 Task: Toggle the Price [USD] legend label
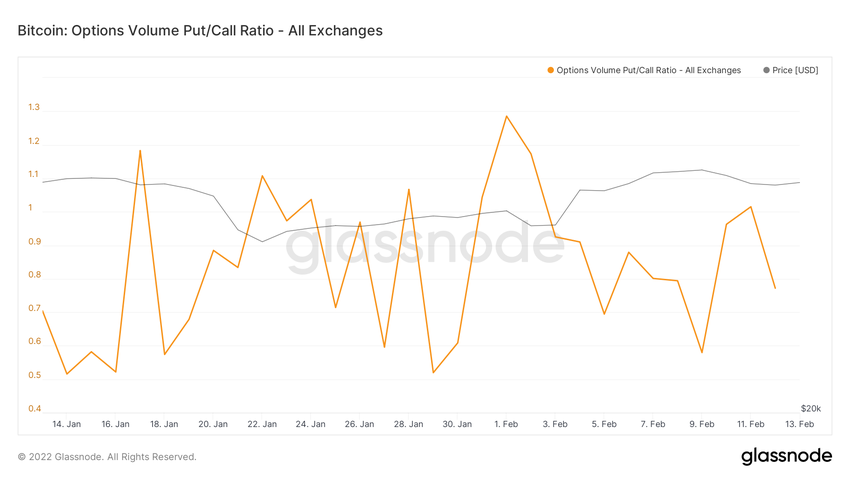(795, 70)
